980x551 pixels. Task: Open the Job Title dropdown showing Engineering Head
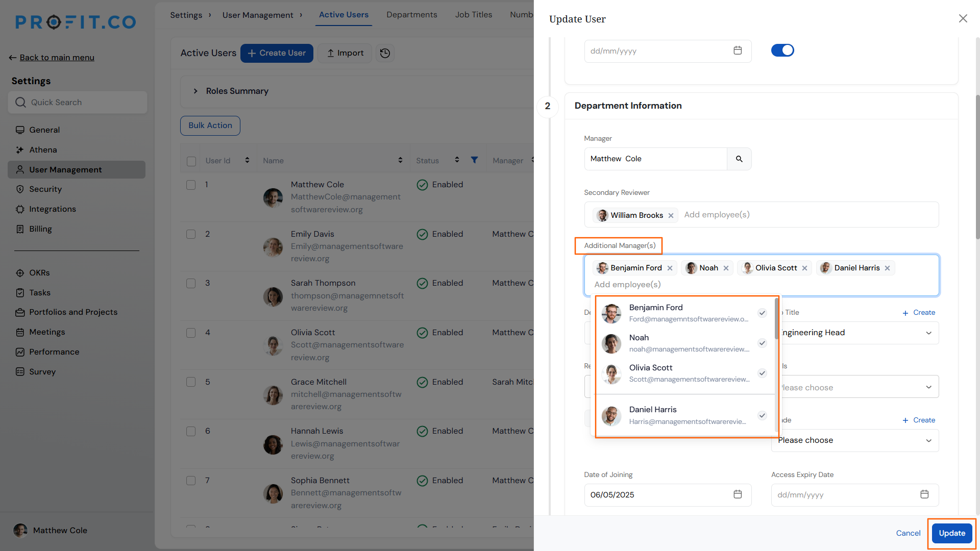(855, 333)
